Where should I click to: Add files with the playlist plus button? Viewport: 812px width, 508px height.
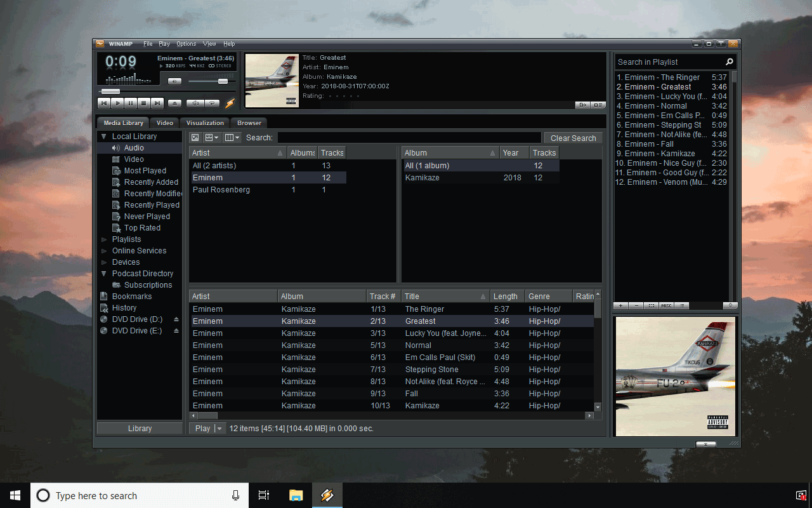[621, 305]
